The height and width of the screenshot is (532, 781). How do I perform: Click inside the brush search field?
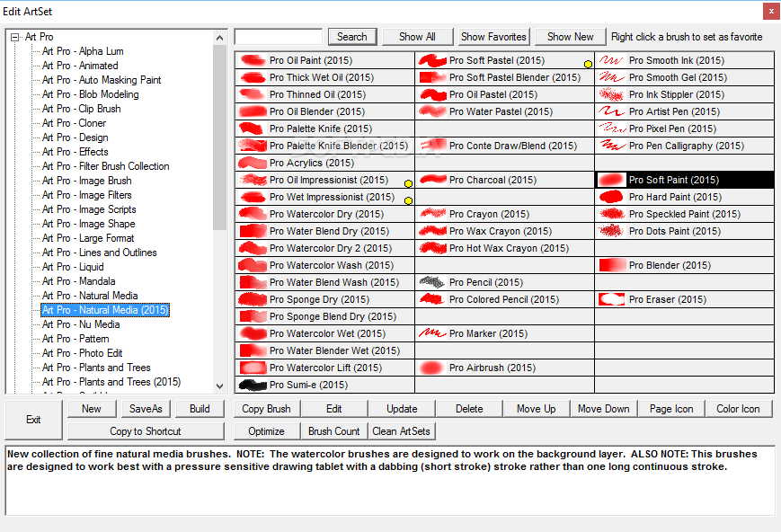[279, 37]
